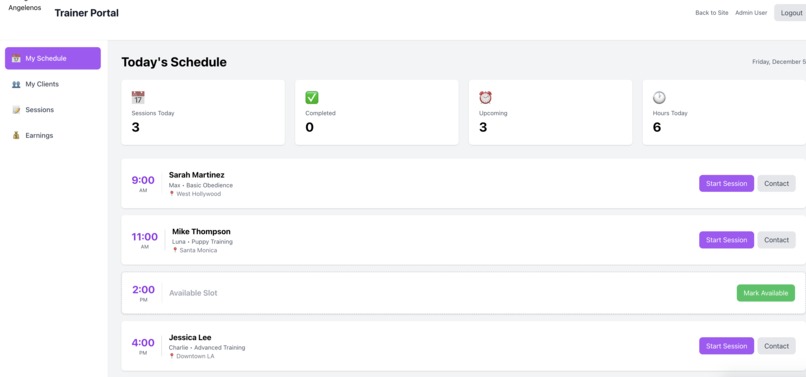Click the Sessions Today label
Screen dimensions: 806x377
point(153,113)
